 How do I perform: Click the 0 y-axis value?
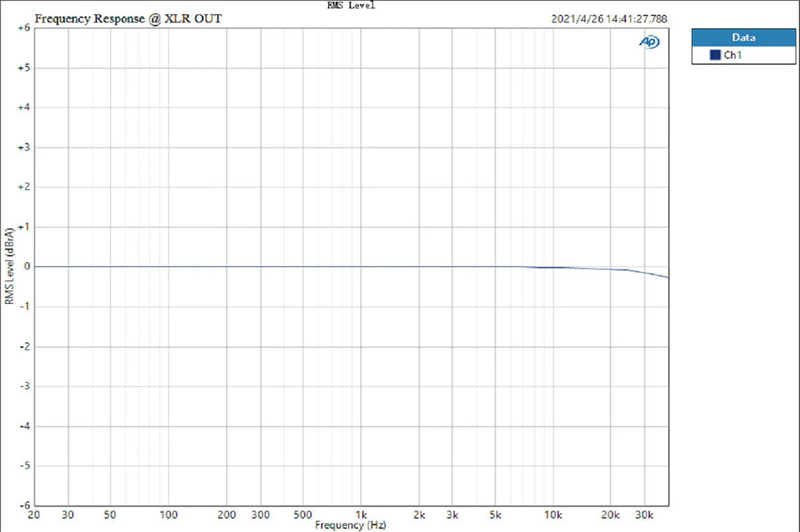[27, 267]
